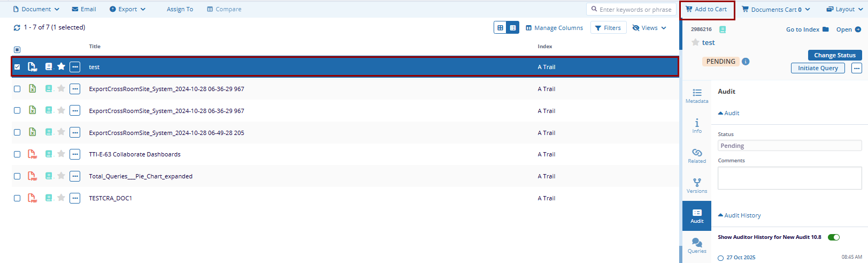The image size is (868, 263).
Task: Switch to grid view layout icon
Action: click(x=500, y=28)
